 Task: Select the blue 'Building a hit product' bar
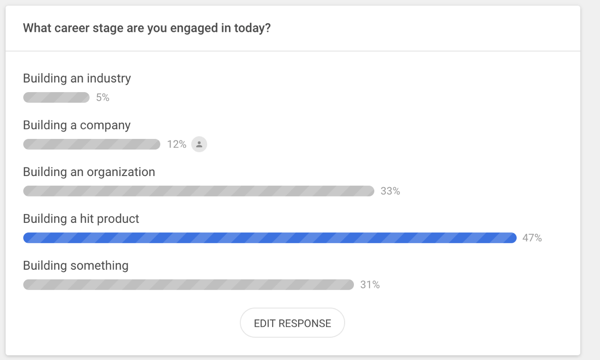(270, 238)
